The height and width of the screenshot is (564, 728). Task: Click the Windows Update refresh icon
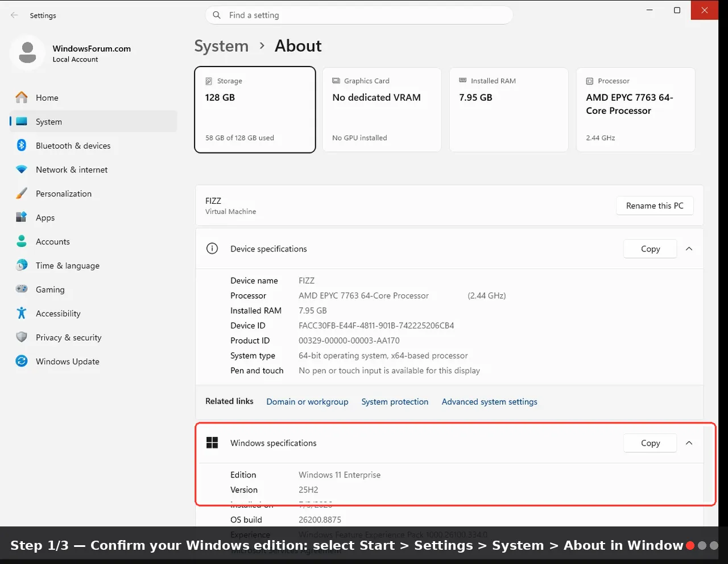pos(22,361)
